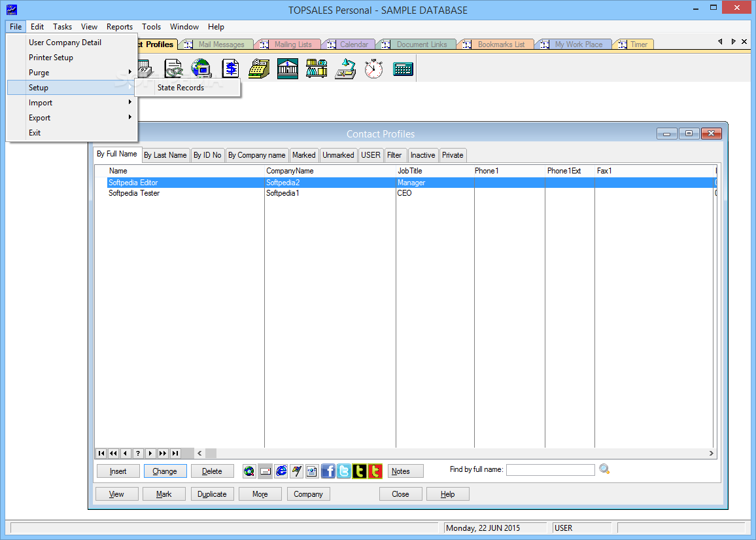Image resolution: width=756 pixels, height=540 pixels.
Task: Click the Insert button
Action: [118, 471]
